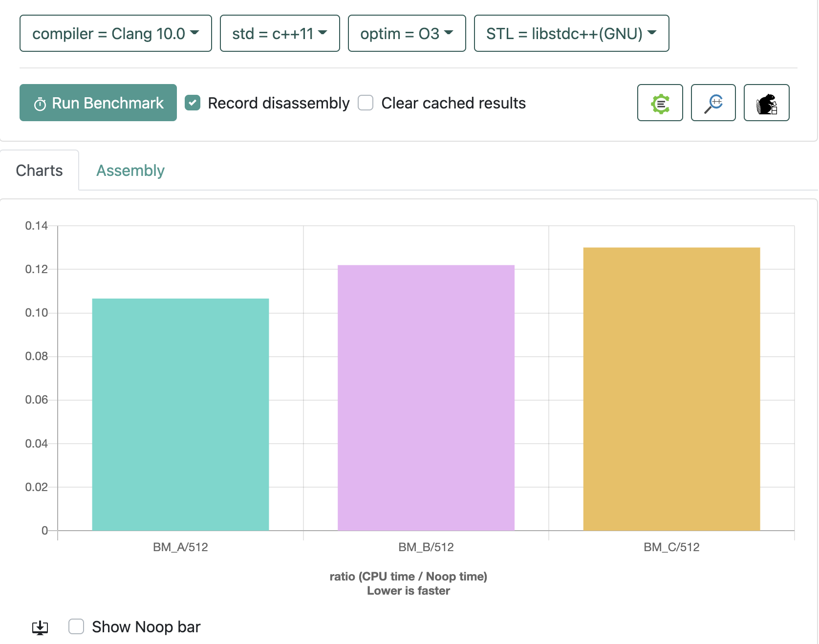The width and height of the screenshot is (819, 644).
Task: Click the 0.10 y-axis value
Action: tap(37, 313)
